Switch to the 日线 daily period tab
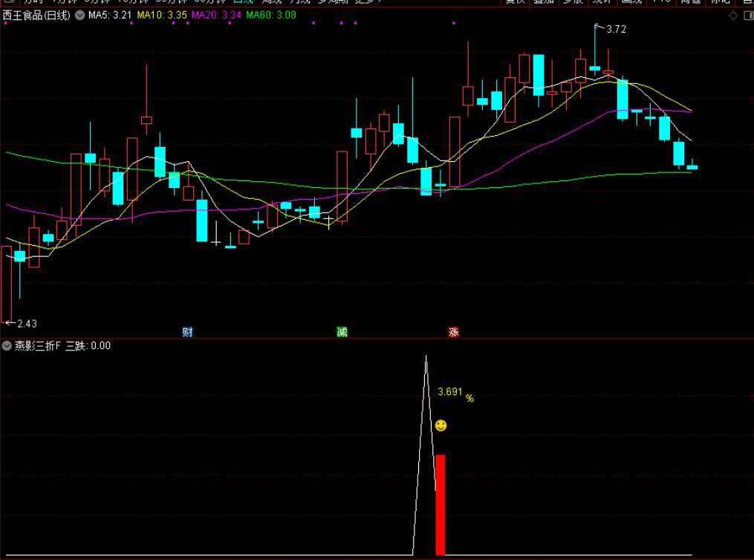The image size is (754, 560). coord(244,2)
